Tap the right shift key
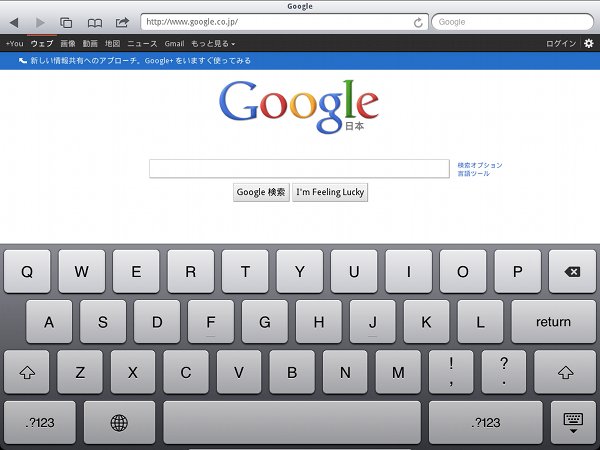600x450 pixels. click(565, 372)
